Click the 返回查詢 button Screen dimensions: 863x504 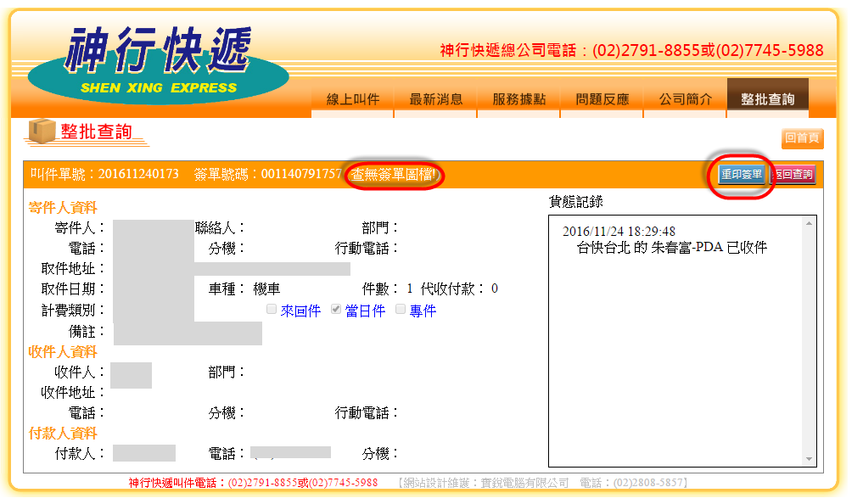[x=793, y=176]
